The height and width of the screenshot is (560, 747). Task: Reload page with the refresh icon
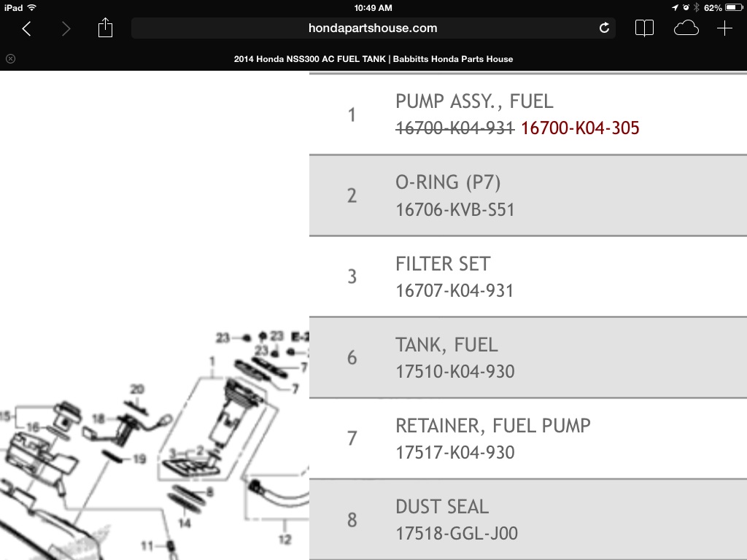[x=604, y=28]
